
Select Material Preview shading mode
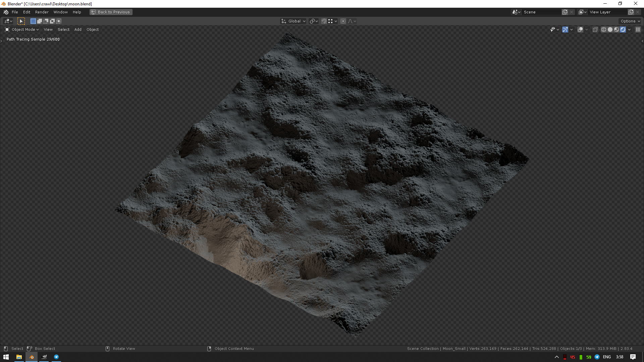point(616,29)
